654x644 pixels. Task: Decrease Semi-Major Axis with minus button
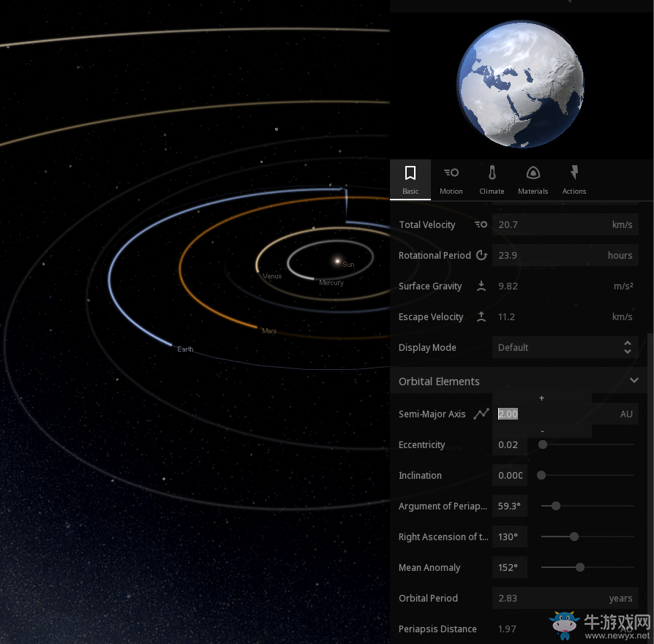coord(542,431)
